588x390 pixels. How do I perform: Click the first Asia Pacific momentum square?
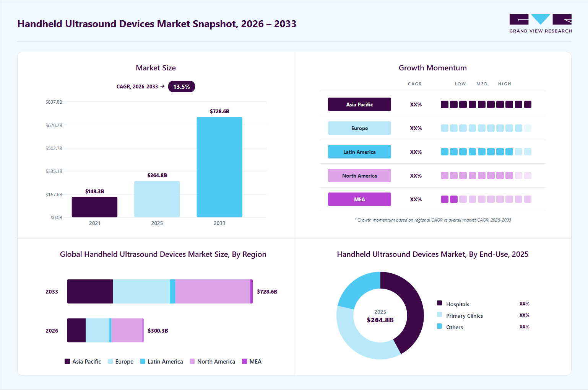pyautogui.click(x=444, y=104)
